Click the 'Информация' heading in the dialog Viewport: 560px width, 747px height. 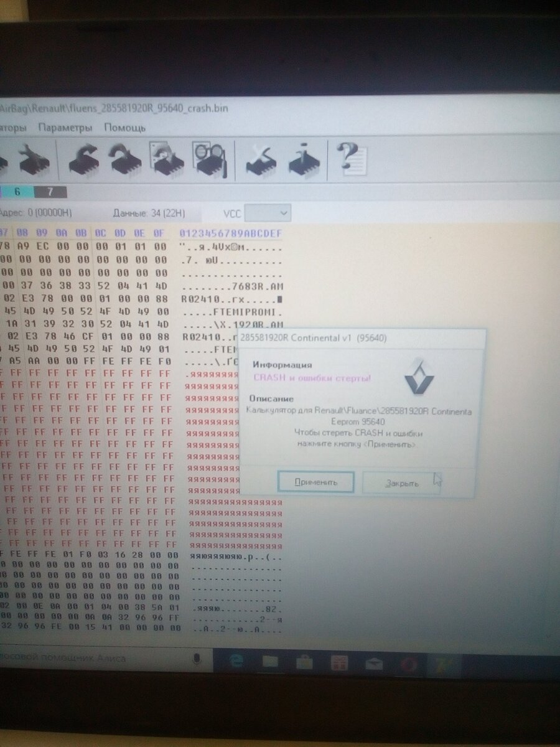point(282,365)
